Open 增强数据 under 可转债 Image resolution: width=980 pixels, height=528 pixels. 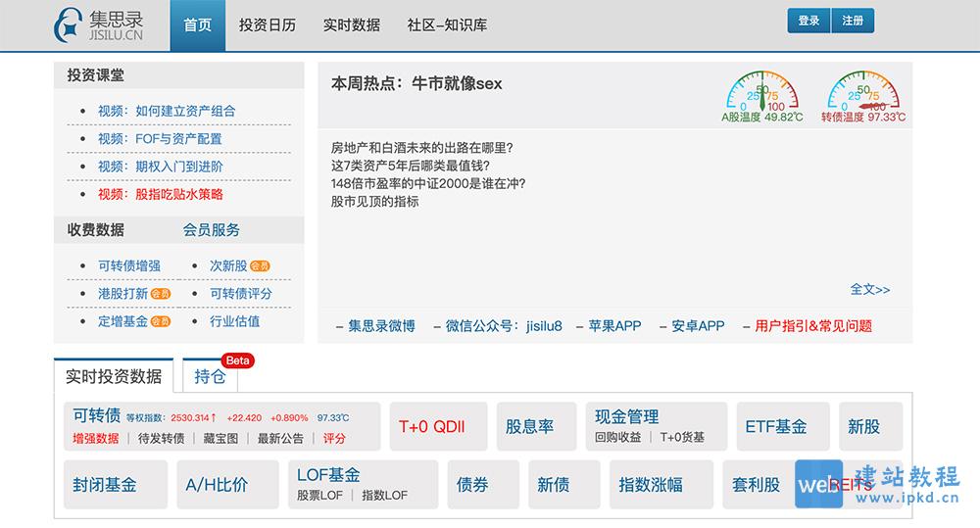pos(96,439)
